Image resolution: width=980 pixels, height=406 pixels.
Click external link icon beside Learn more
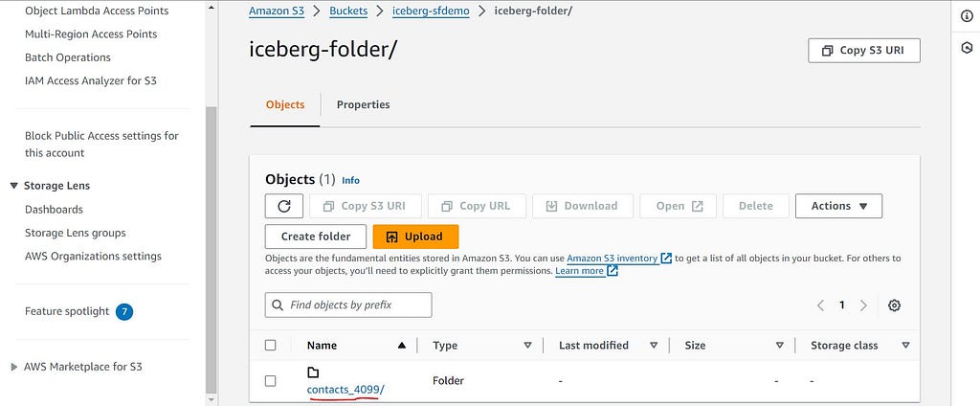tap(612, 271)
